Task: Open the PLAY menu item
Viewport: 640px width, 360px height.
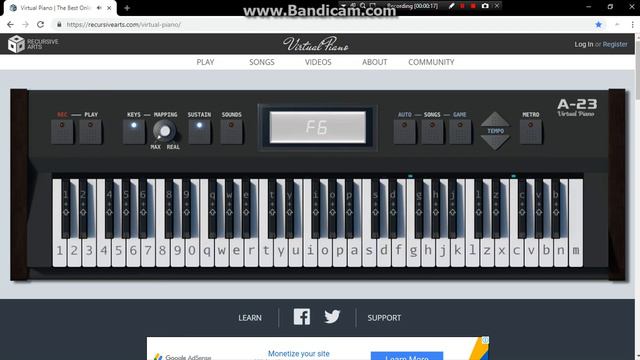Action: point(205,62)
